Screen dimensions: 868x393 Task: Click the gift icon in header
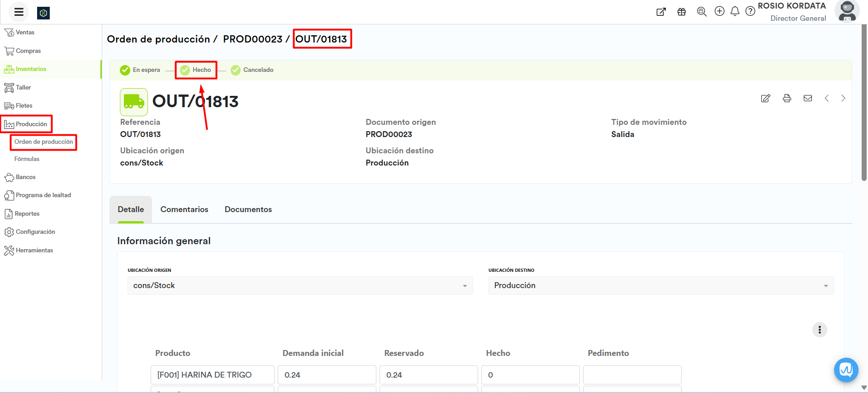pos(681,12)
